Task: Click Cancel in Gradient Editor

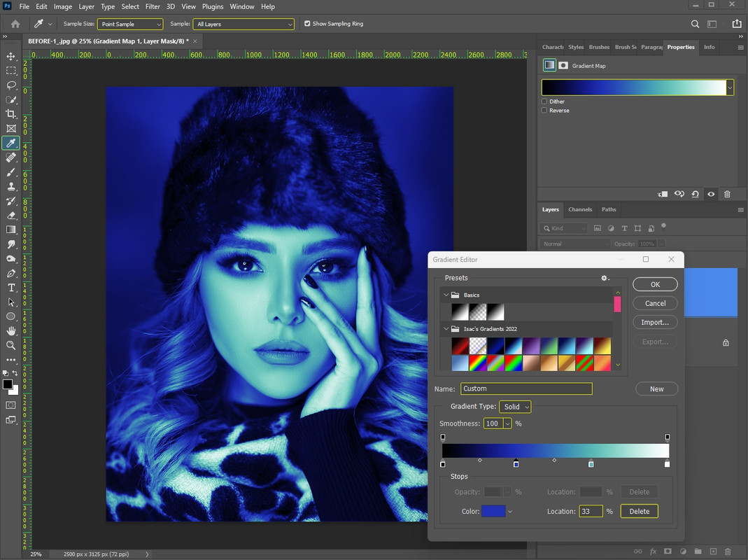Action: 655,303
